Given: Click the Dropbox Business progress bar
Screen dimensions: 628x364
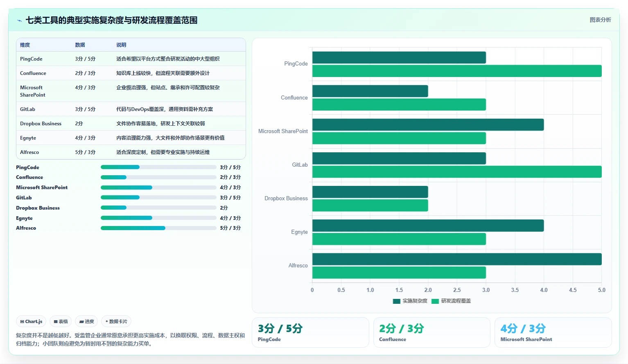Looking at the screenshot, I should [x=158, y=208].
